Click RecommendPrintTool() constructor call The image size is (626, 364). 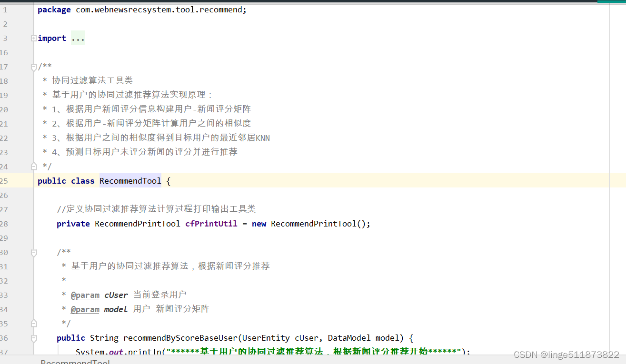point(318,224)
